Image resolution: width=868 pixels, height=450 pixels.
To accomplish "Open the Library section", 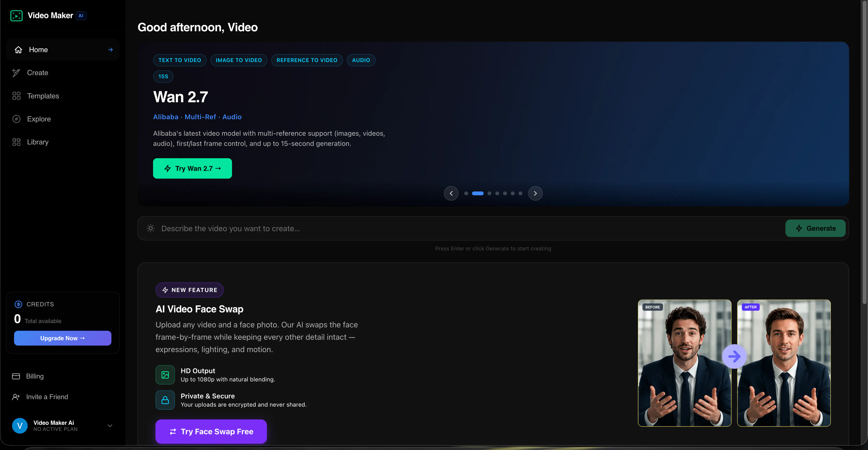I will pos(63,142).
